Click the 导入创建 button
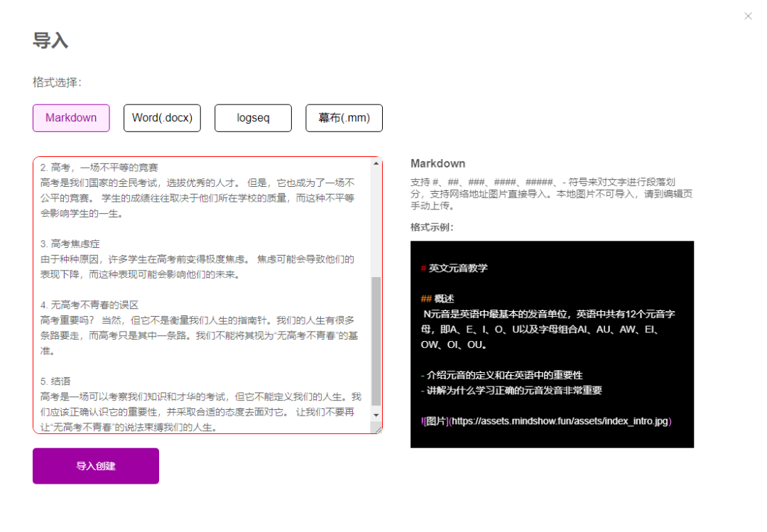 [x=96, y=466]
